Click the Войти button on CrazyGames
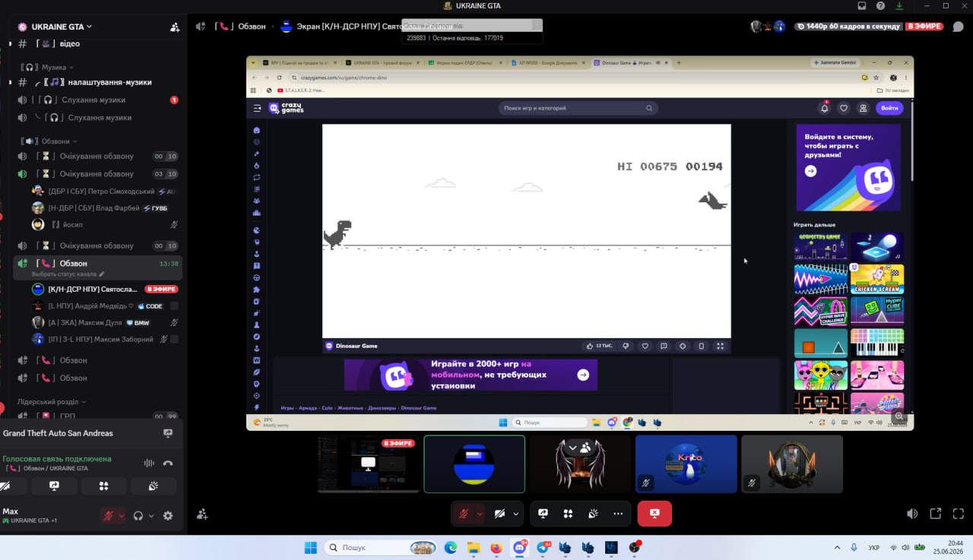 click(x=889, y=108)
